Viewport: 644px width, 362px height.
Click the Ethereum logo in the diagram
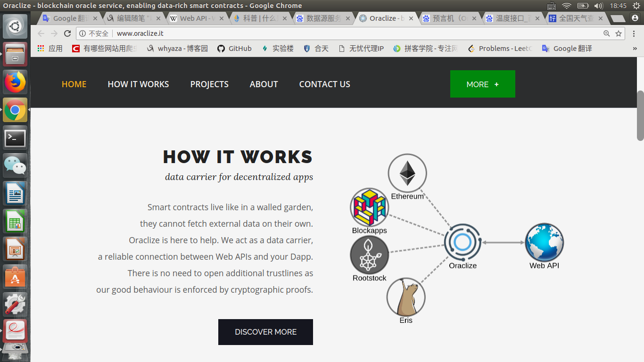coord(407,173)
